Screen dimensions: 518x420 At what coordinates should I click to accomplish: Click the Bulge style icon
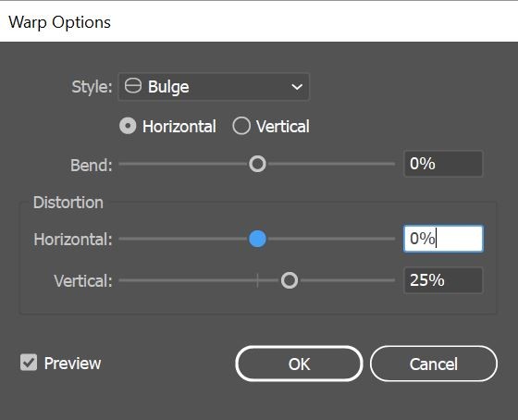(x=133, y=86)
